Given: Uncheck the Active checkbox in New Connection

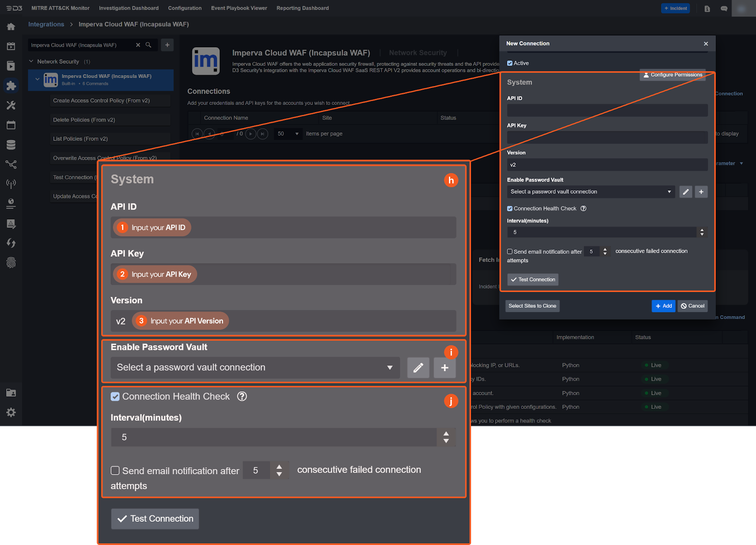Looking at the screenshot, I should pos(509,63).
